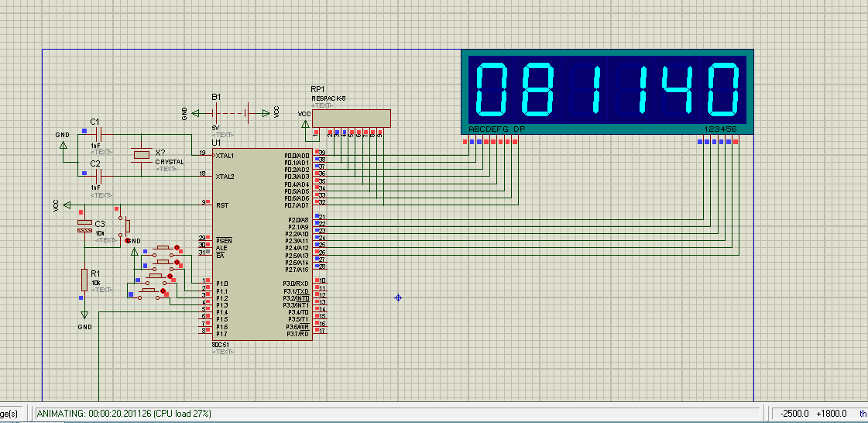The width and height of the screenshot is (868, 423).
Task: Click the RP1 reference label
Action: (317, 89)
